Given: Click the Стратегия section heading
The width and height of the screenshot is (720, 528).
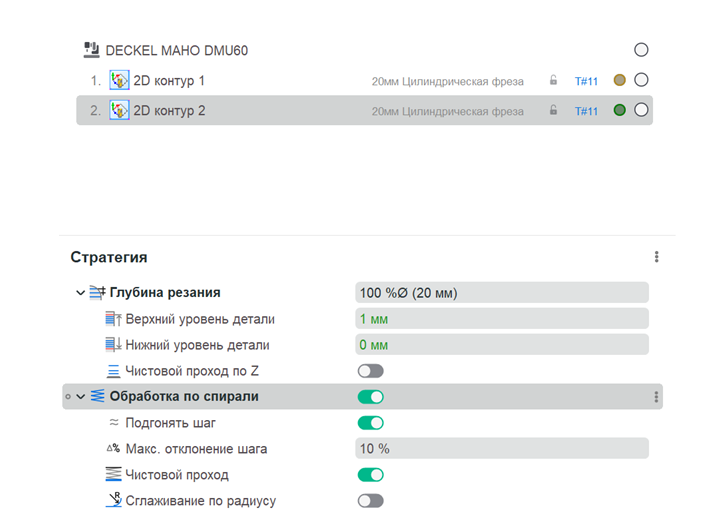Looking at the screenshot, I should click(x=109, y=257).
